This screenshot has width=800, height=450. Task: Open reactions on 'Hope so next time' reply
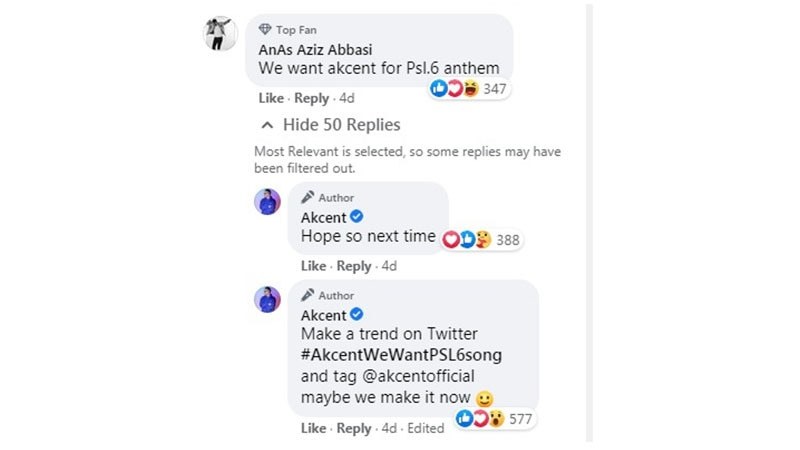(x=482, y=241)
